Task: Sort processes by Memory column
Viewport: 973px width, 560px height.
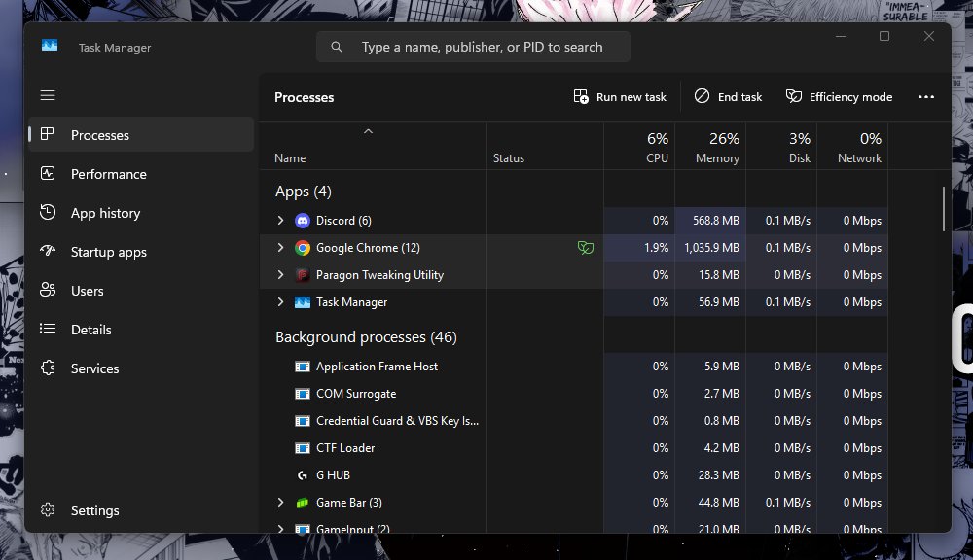Action: 710,147
